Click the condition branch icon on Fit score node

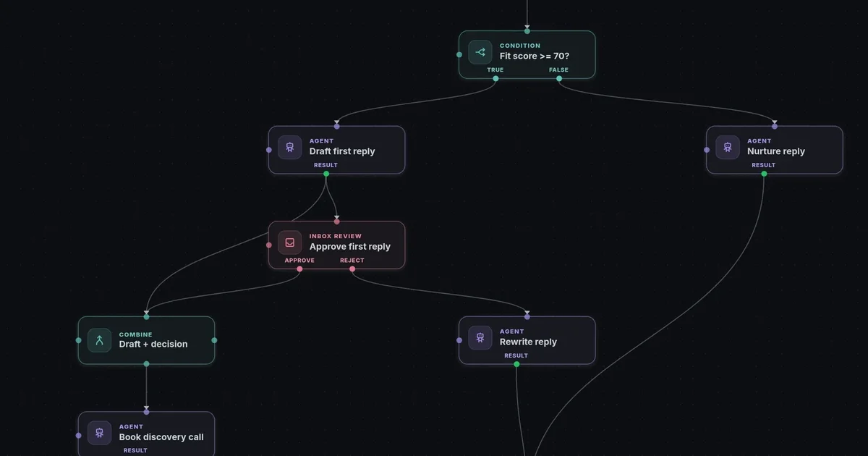480,52
